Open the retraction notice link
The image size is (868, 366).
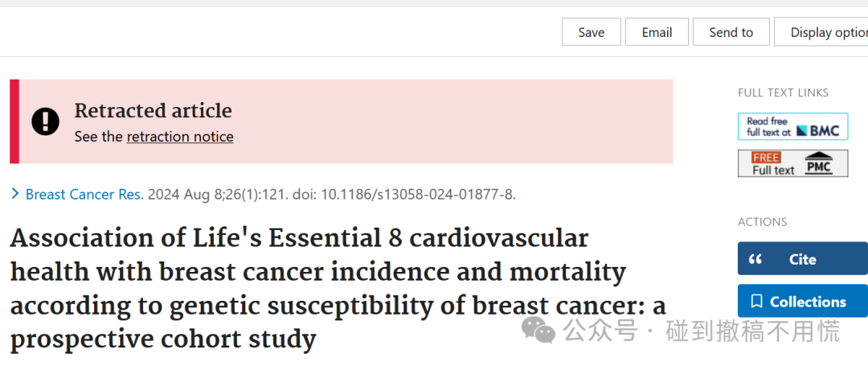tap(180, 137)
